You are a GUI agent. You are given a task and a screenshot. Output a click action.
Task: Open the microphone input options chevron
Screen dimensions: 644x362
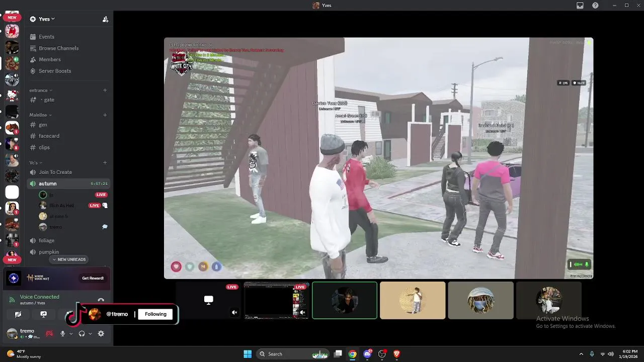click(x=70, y=334)
